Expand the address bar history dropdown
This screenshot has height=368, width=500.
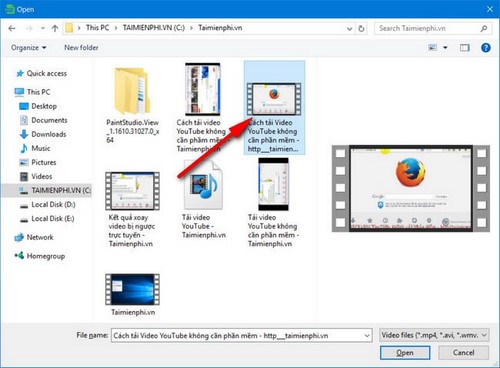(349, 29)
